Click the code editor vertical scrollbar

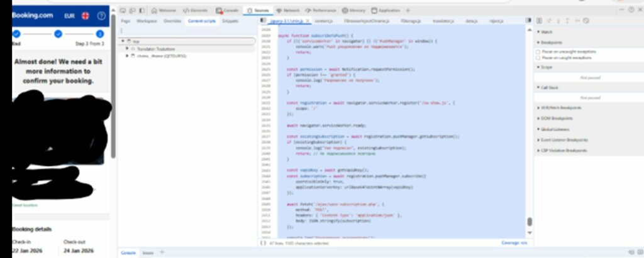[529, 223]
